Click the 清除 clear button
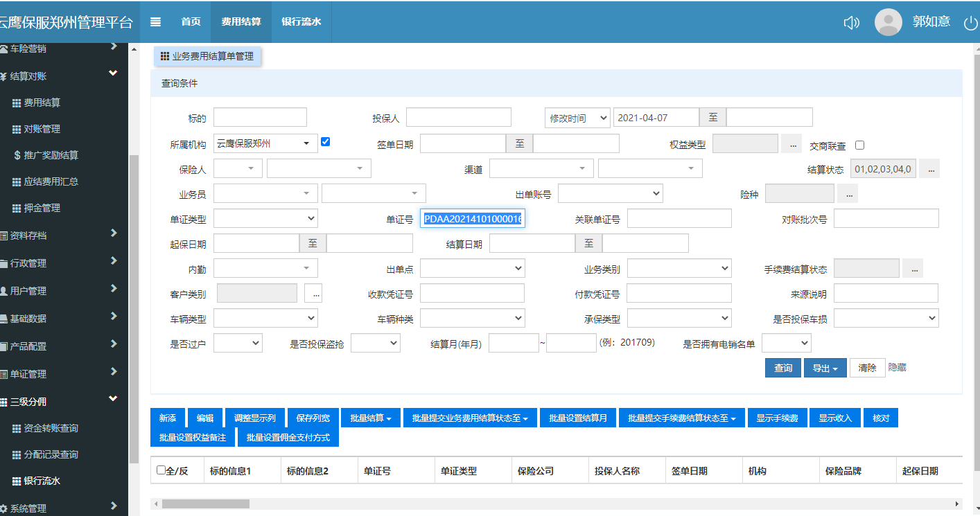 867,368
